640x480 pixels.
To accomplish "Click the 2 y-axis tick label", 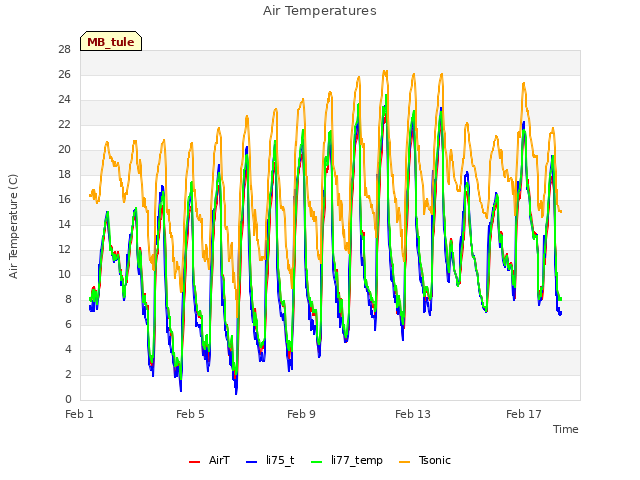I will [68, 374].
